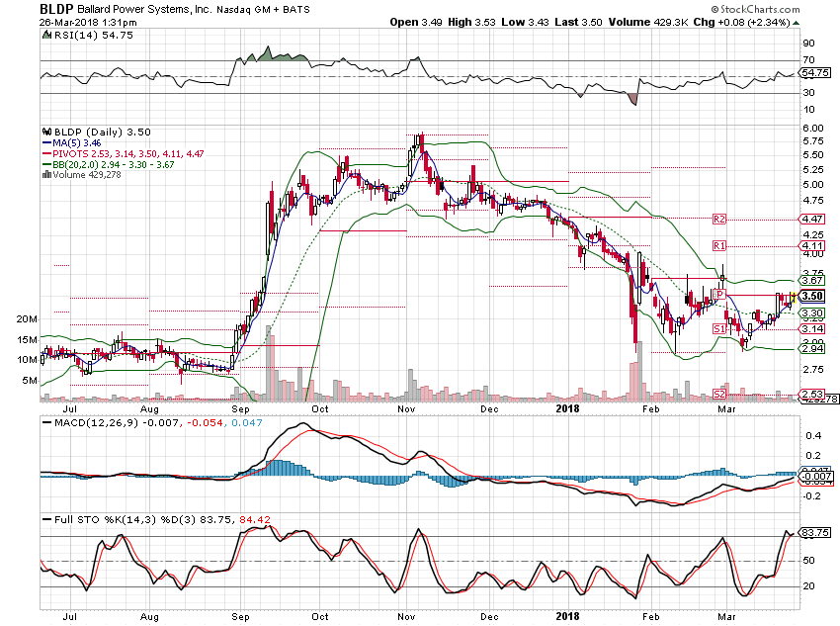
Task: Click the 3.67 upper Bollinger band price tag
Action: (813, 280)
